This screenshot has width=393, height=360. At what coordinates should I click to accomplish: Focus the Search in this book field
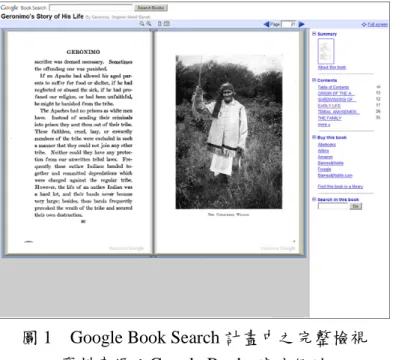click(333, 206)
